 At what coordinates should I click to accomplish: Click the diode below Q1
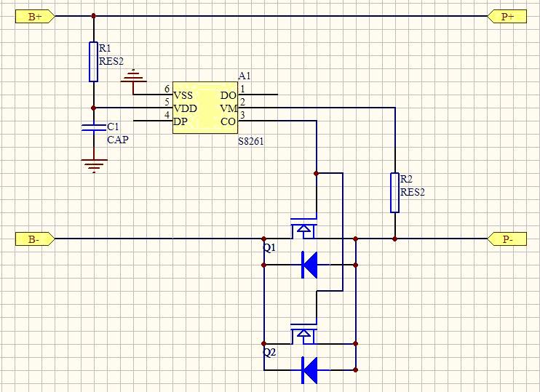pos(309,265)
